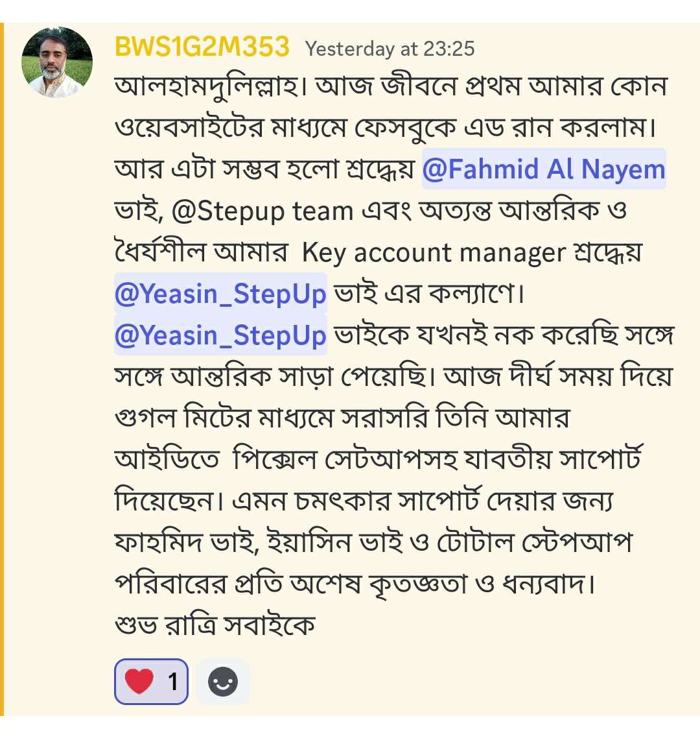This screenshot has height=742, width=700.
Task: Click the red heart emoji in reaction pill
Action: coord(139,682)
